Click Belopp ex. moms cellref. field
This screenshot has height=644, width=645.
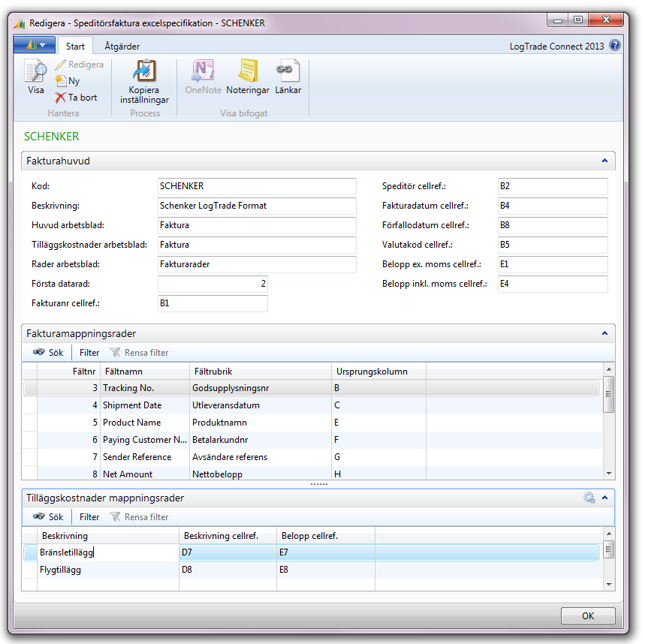(553, 264)
